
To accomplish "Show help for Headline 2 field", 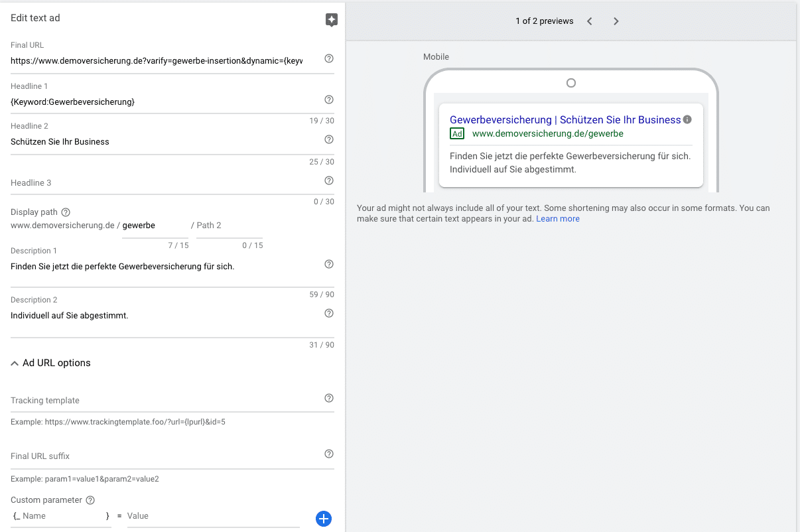I will [329, 139].
